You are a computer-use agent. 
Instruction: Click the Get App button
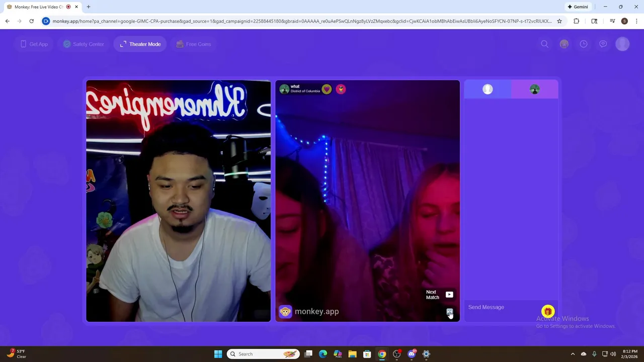[x=34, y=44]
